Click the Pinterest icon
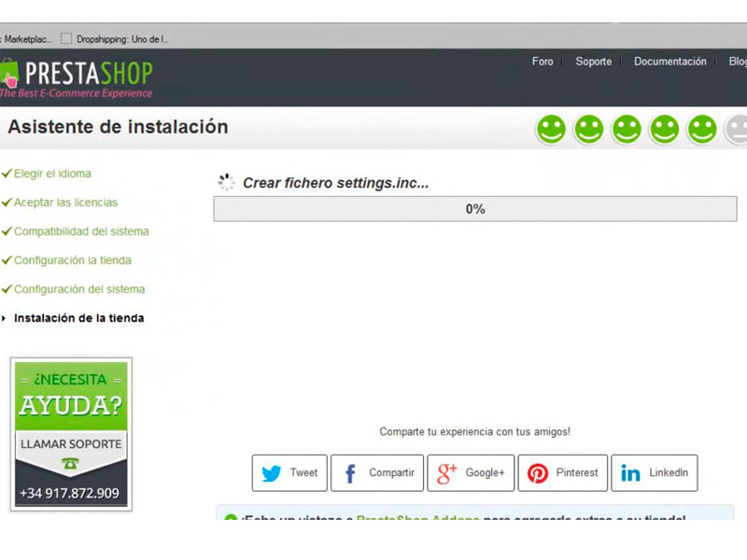 point(539,473)
